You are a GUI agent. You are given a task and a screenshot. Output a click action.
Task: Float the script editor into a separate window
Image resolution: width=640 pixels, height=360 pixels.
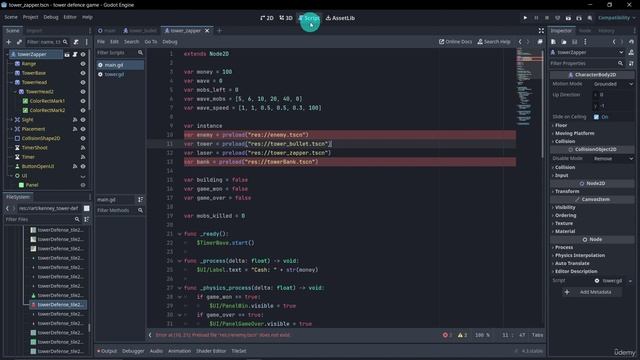point(540,42)
